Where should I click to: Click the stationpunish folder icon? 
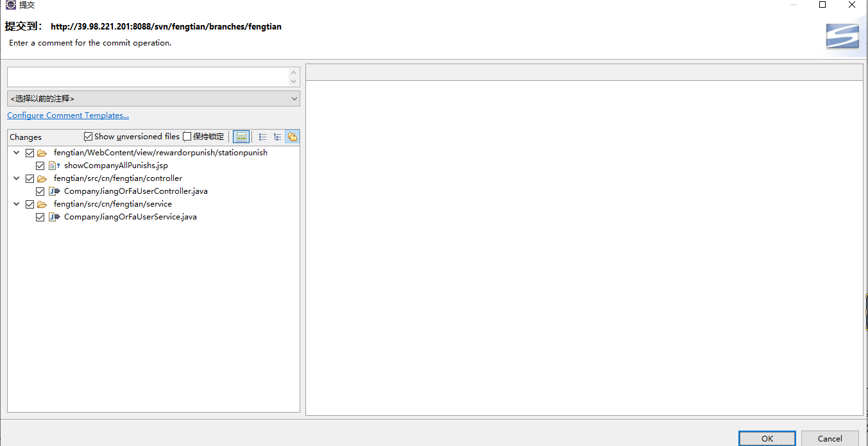[42, 153]
